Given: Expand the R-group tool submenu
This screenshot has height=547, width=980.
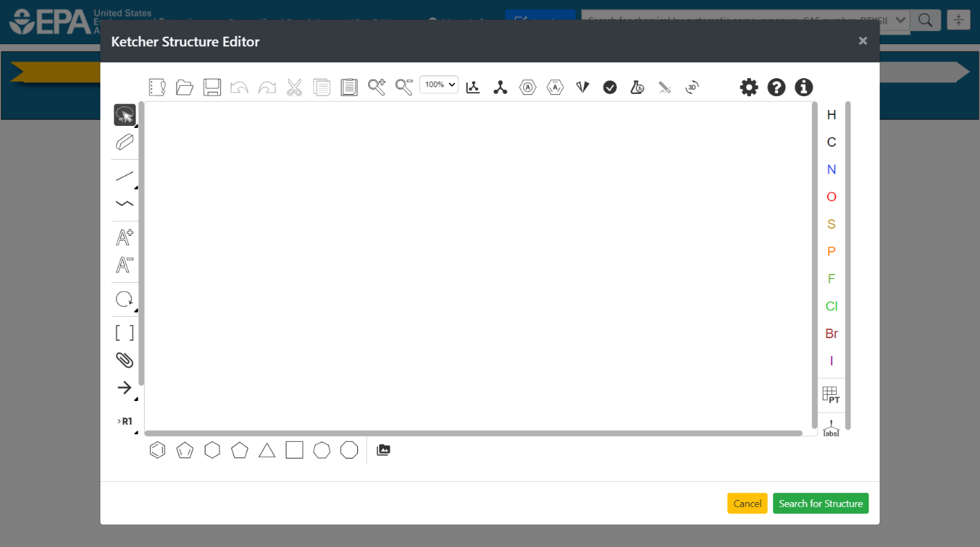Looking at the screenshot, I should pos(136,432).
